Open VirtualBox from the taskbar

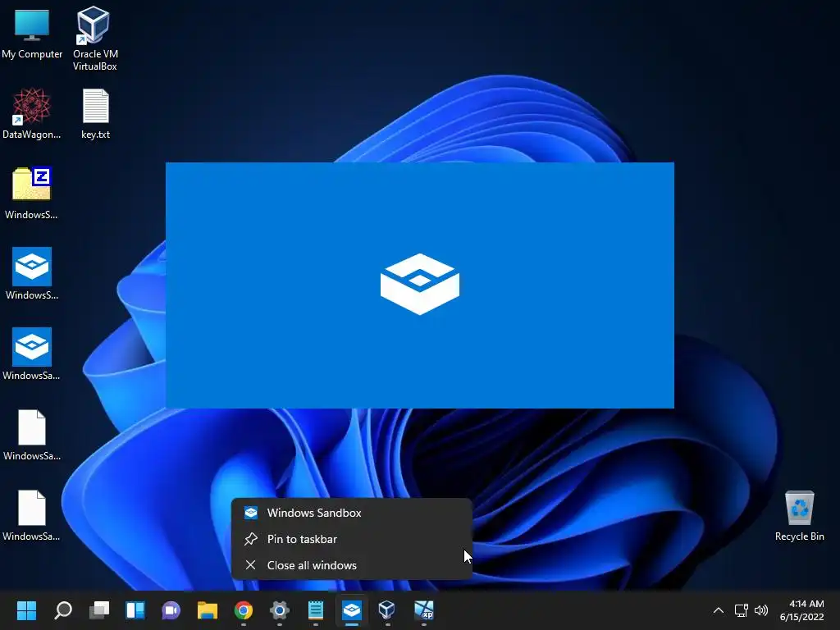pyautogui.click(x=387, y=610)
